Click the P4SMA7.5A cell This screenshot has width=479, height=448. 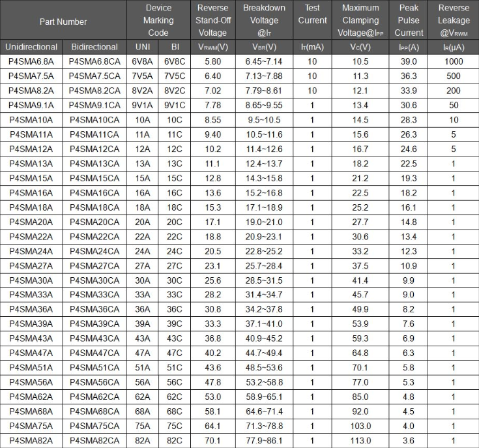(31, 76)
